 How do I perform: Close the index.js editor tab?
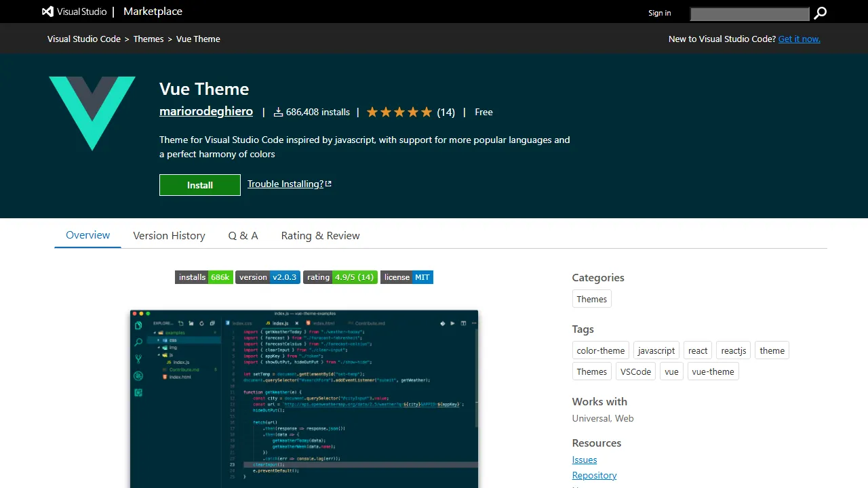(x=296, y=323)
